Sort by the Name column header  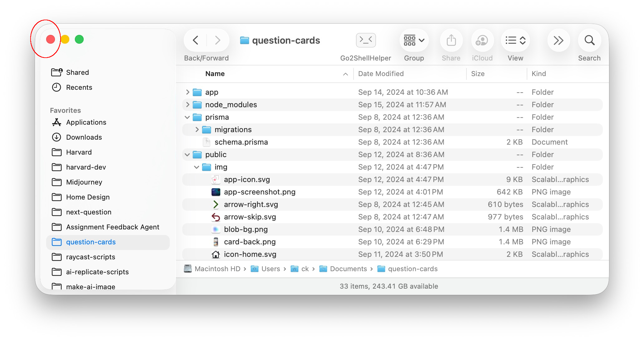pyautogui.click(x=215, y=74)
